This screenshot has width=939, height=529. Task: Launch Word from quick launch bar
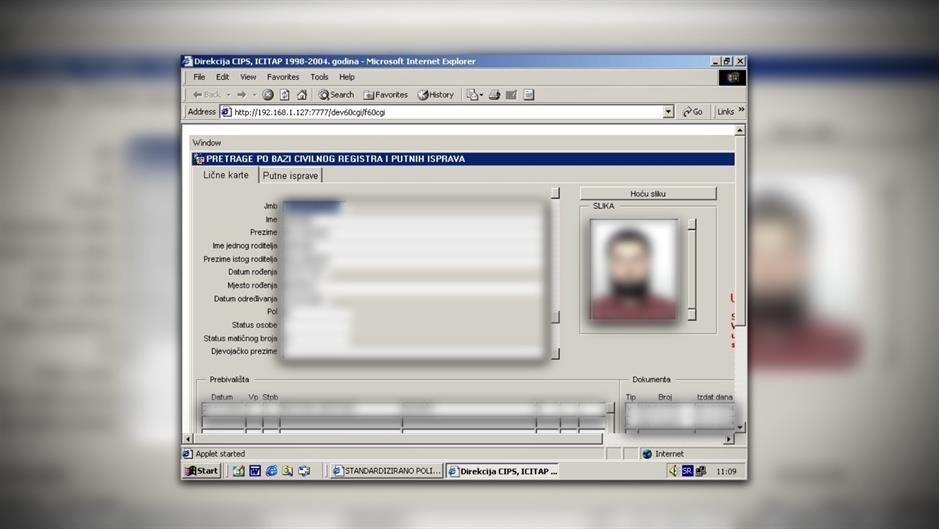[255, 471]
